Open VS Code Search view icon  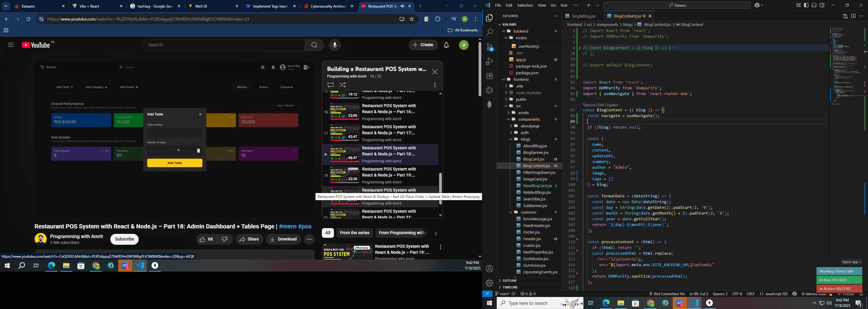click(489, 32)
